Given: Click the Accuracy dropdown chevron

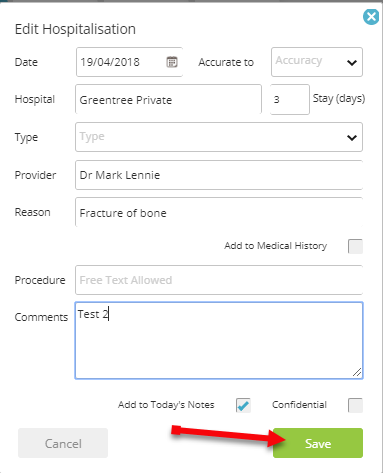Looking at the screenshot, I should [x=352, y=62].
